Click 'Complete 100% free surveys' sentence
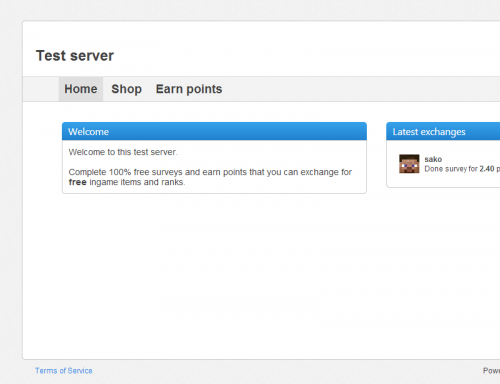Image resolution: width=500 pixels, height=384 pixels. point(210,177)
